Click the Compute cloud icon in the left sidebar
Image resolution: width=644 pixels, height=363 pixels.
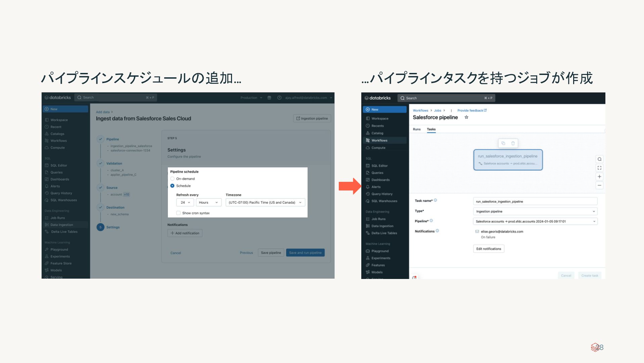[47, 148]
